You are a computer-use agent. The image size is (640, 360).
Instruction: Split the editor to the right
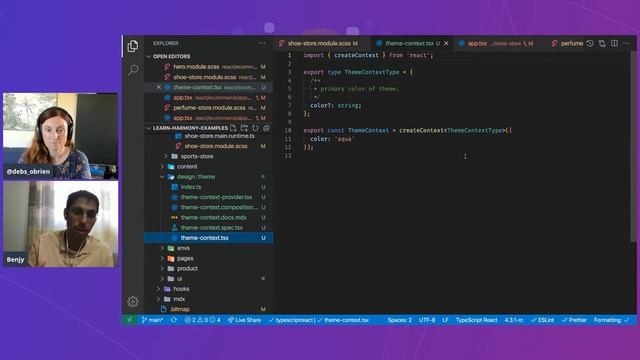tap(614, 43)
